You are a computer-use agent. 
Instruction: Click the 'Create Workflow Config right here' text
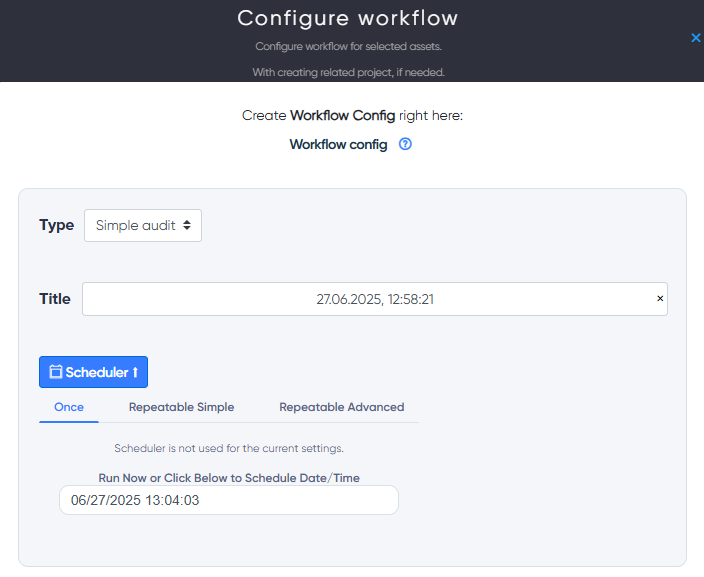click(352, 115)
